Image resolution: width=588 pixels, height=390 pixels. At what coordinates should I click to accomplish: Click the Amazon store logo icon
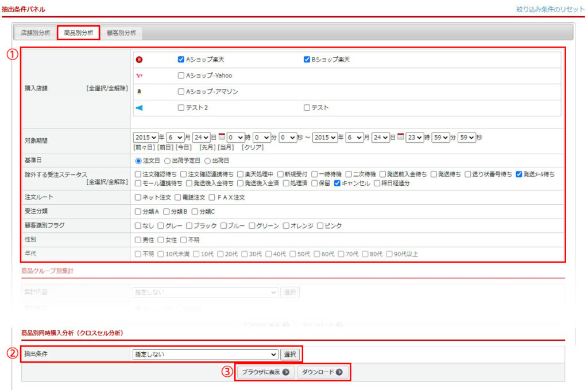point(139,92)
